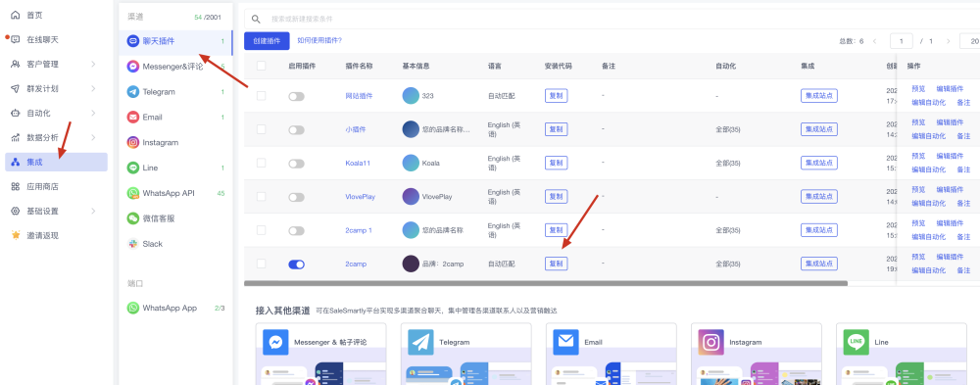This screenshot has width=980, height=385.
Task: Click the Messenger & 帖子评论 channel card
Action: pos(321,354)
